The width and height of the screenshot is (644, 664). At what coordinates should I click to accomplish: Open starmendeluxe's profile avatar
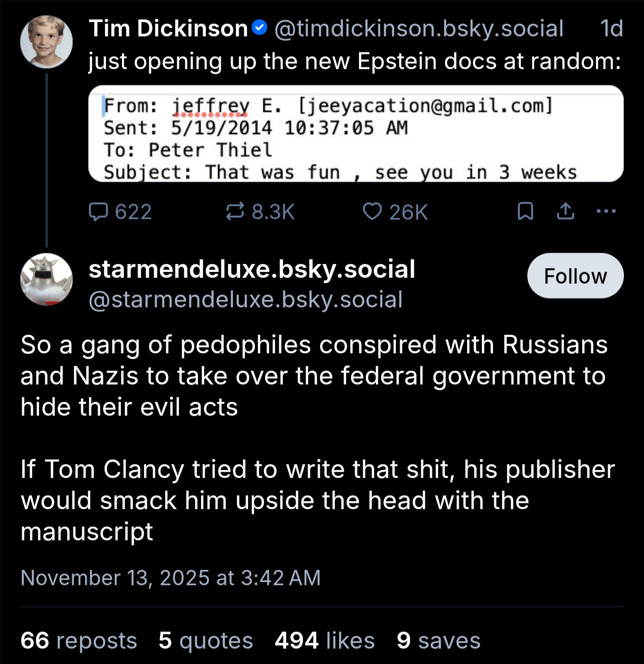46,279
